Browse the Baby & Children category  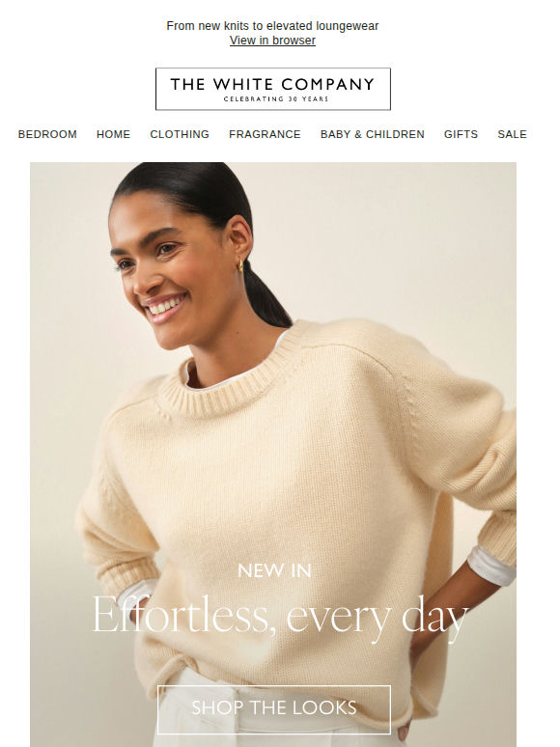pyautogui.click(x=373, y=134)
